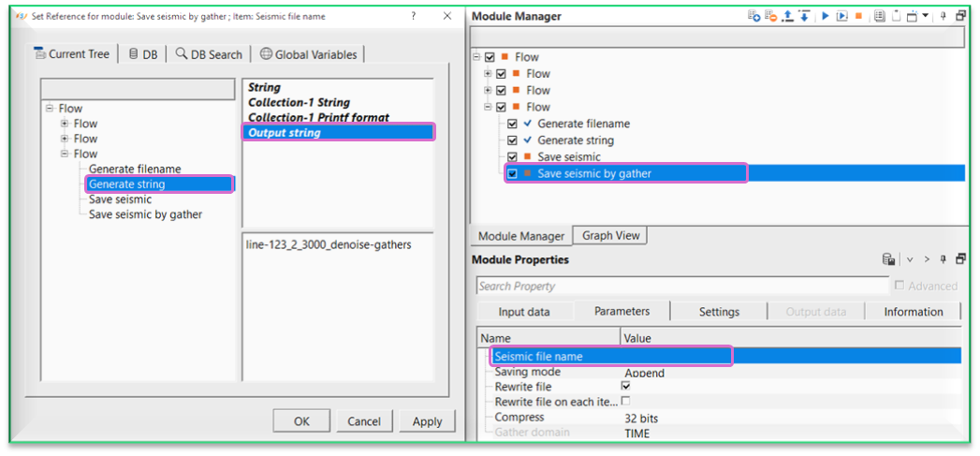Screen dimensions: 980x456
Task: Stop execution with the orange square icon
Action: tap(858, 16)
